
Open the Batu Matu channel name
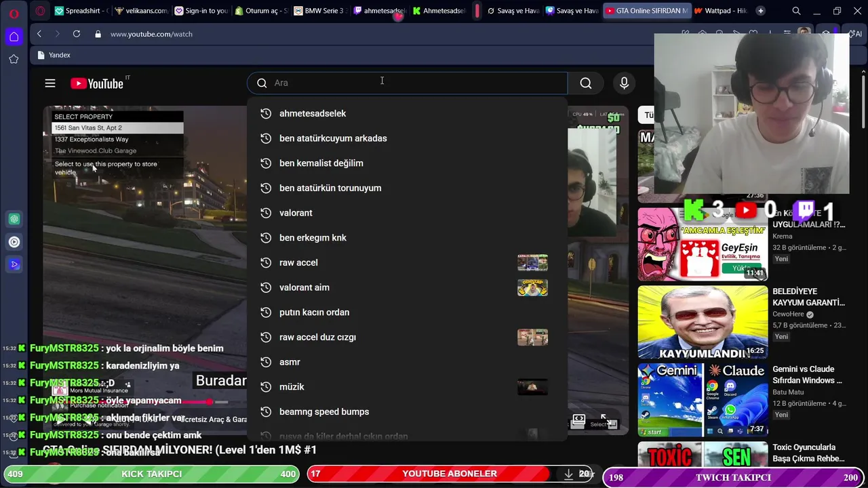pos(788,392)
